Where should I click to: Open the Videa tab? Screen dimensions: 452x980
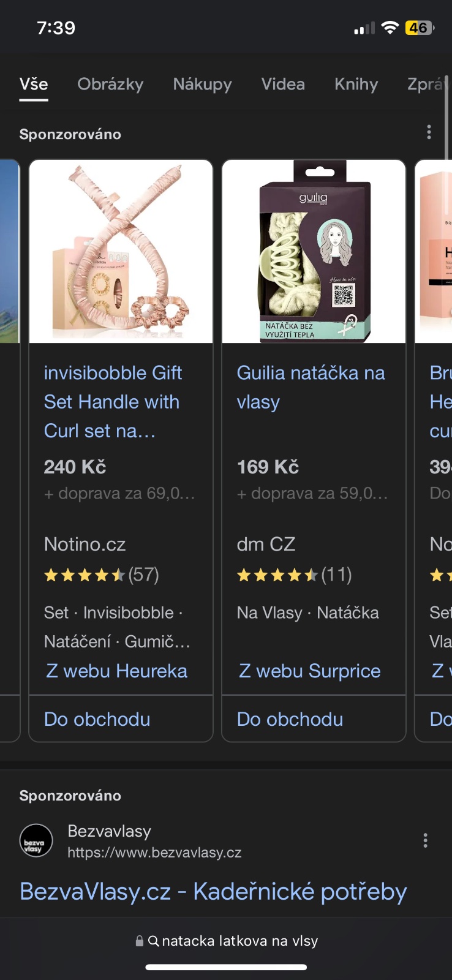click(283, 85)
